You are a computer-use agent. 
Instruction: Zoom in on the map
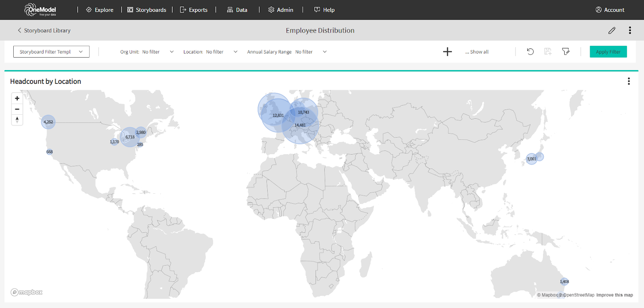[x=17, y=98]
